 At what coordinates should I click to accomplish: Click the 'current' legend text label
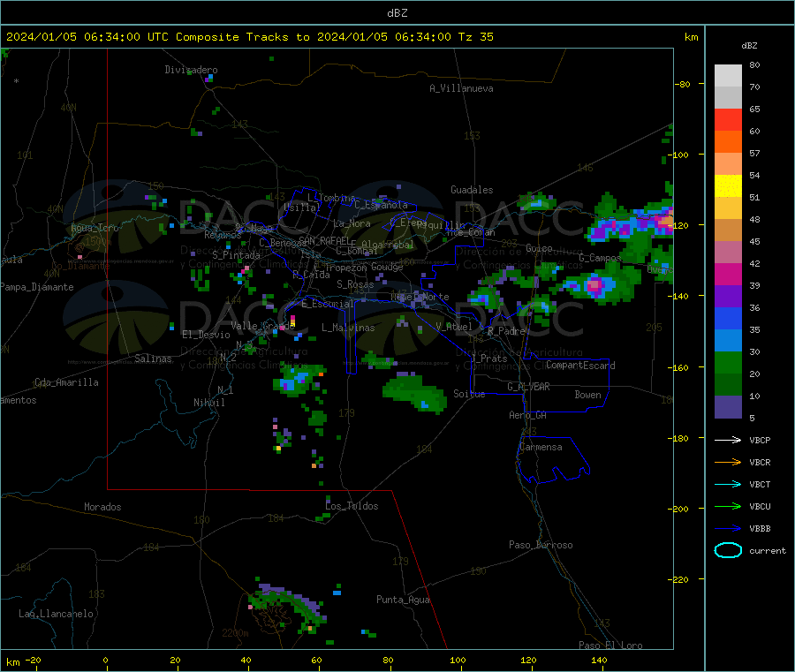point(768,550)
